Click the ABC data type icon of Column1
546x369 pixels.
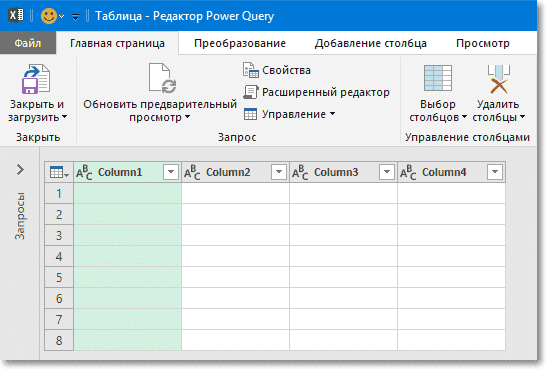(84, 172)
